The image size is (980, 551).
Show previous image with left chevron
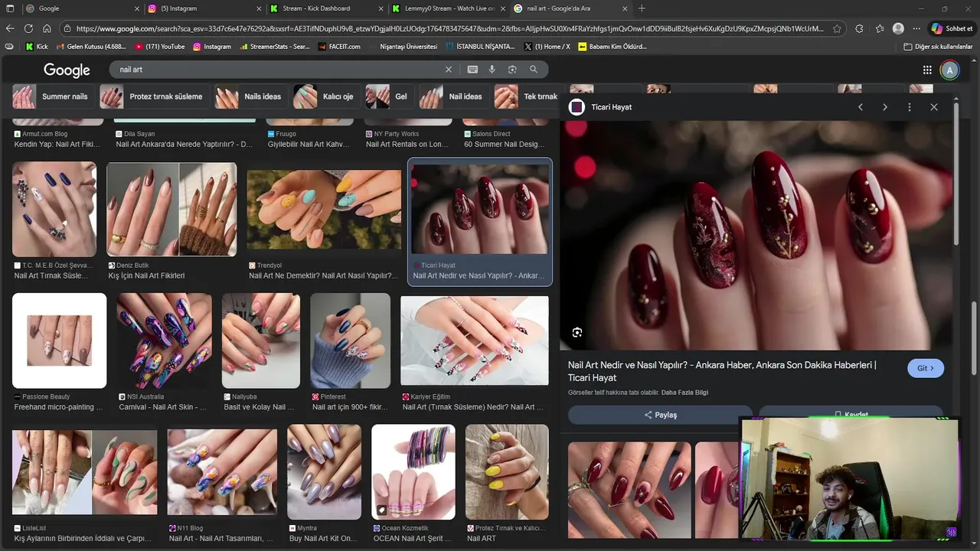click(x=861, y=107)
